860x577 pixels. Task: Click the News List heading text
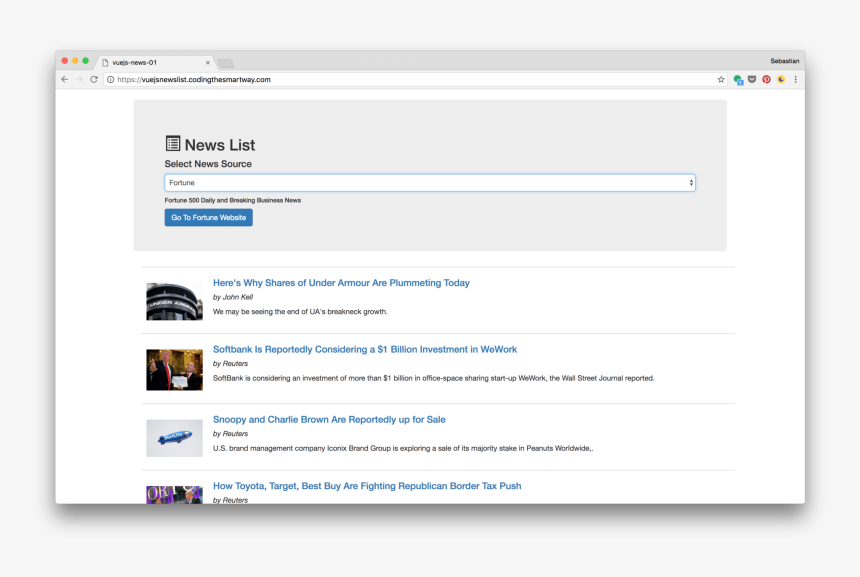coord(220,145)
